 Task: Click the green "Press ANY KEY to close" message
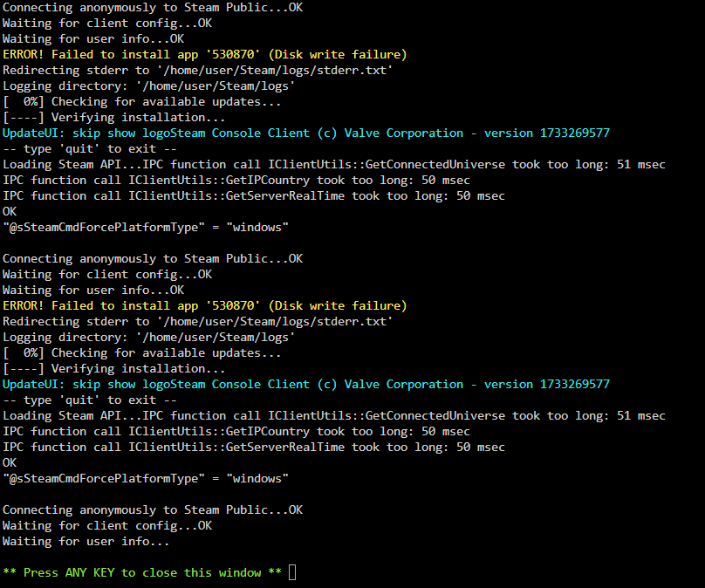[142, 572]
